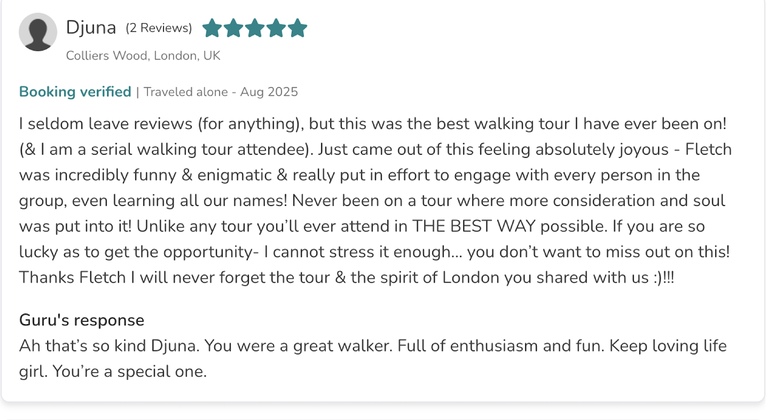Click the review line starting "I seldom leave reviews"
Image resolution: width=770 pixels, height=420 pixels.
[x=372, y=123]
